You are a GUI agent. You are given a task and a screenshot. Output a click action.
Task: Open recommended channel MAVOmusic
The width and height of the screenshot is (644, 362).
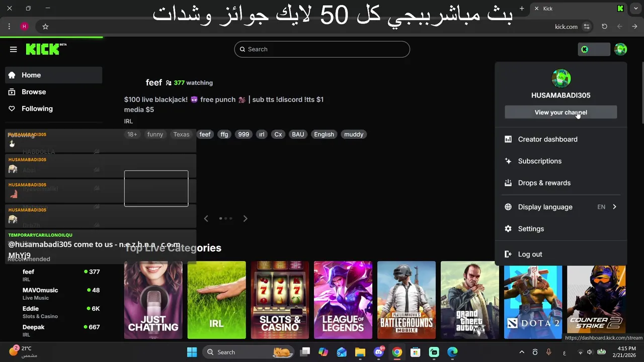click(x=53, y=294)
